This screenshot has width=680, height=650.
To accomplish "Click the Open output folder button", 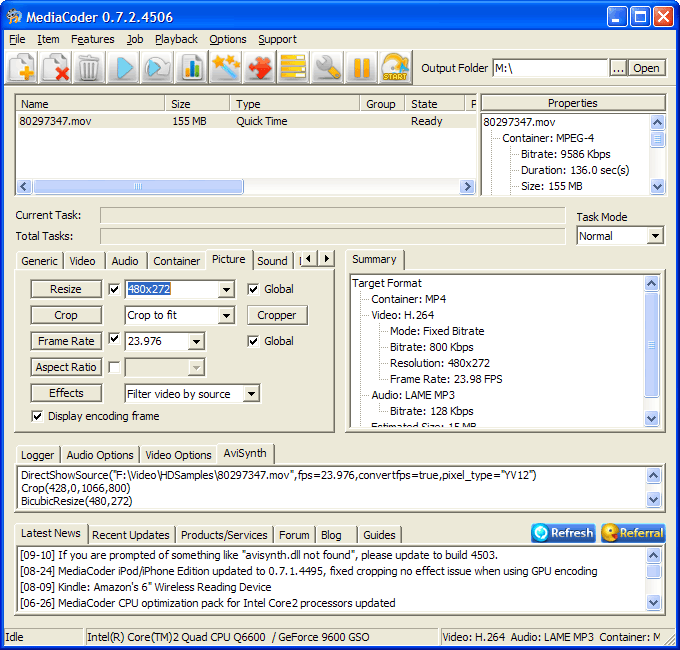I will click(646, 68).
